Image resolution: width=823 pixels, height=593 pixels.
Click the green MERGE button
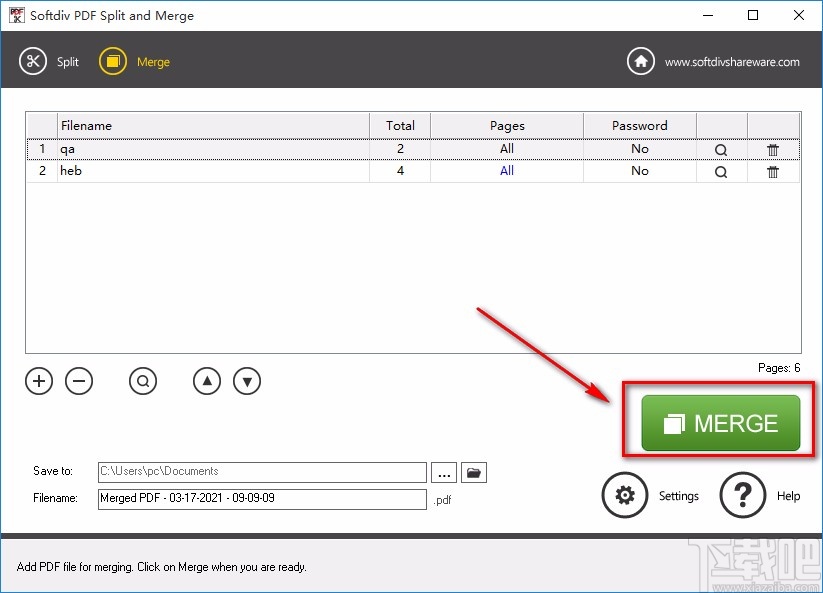coord(721,423)
